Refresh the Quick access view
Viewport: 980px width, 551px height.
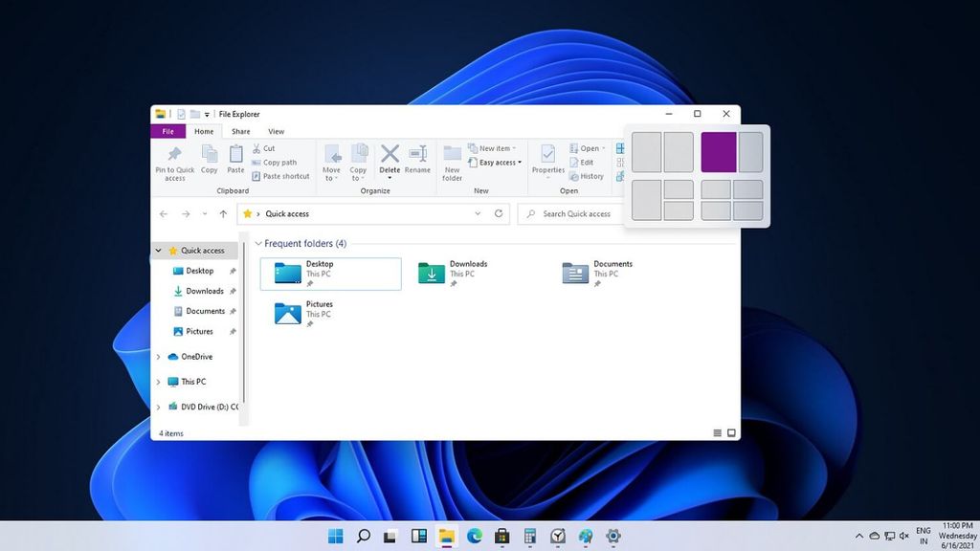point(498,213)
